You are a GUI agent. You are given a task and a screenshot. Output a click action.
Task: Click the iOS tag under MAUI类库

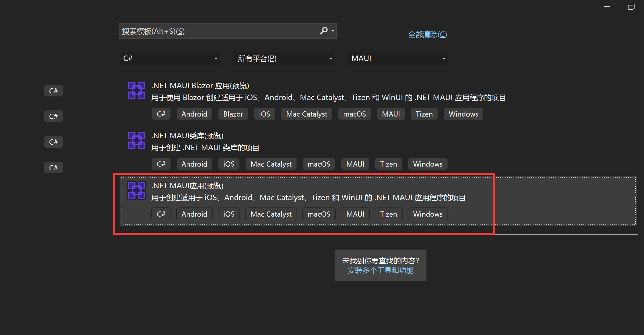pos(229,164)
